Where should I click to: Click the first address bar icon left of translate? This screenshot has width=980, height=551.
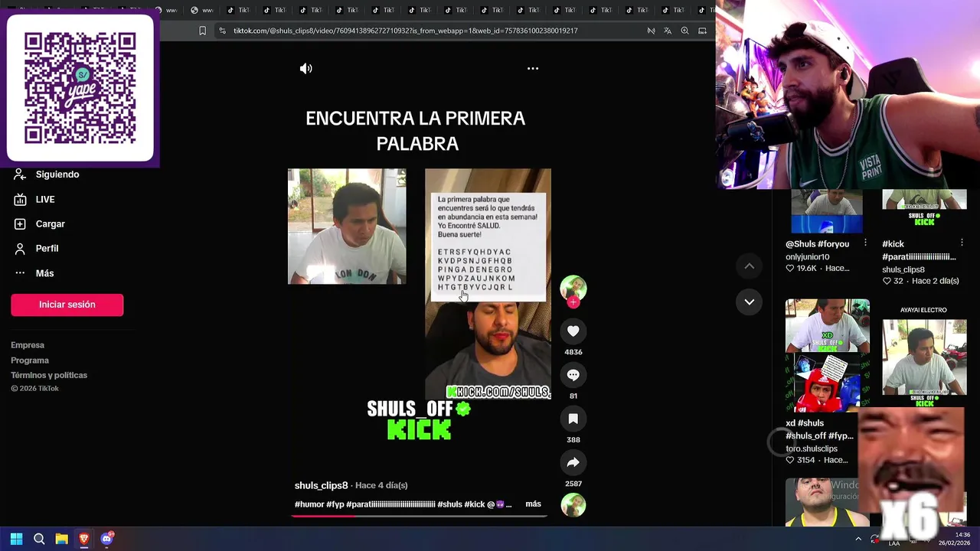(651, 31)
